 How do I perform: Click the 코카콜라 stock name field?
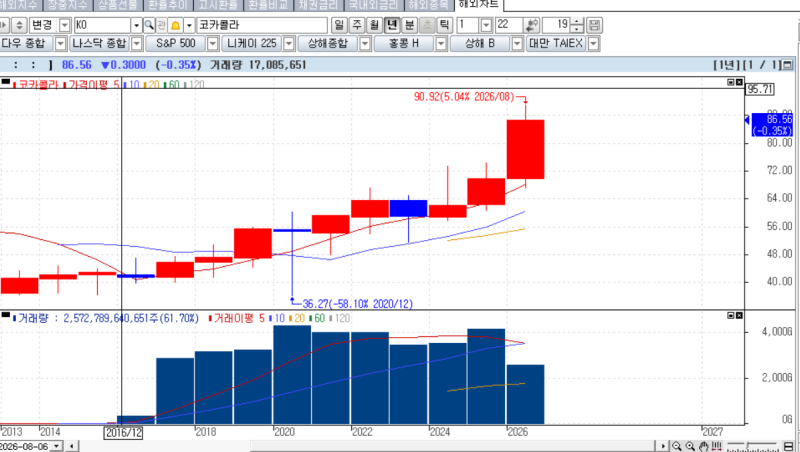pyautogui.click(x=262, y=25)
